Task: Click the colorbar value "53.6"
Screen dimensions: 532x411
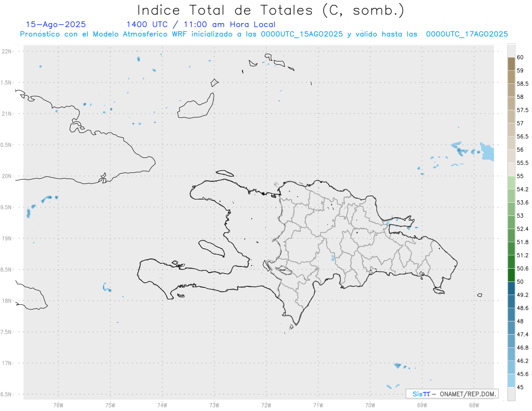Action: point(522,203)
